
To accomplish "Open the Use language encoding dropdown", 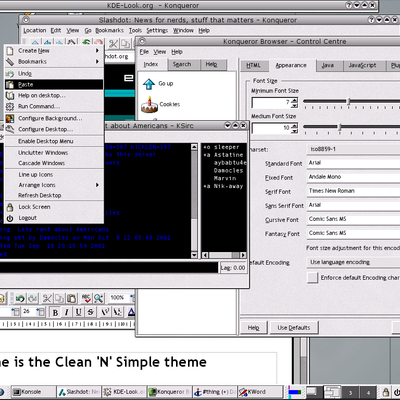I will [x=353, y=262].
